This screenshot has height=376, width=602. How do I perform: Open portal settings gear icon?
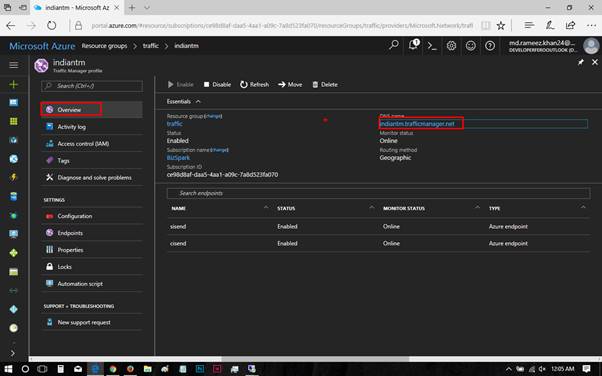451,46
